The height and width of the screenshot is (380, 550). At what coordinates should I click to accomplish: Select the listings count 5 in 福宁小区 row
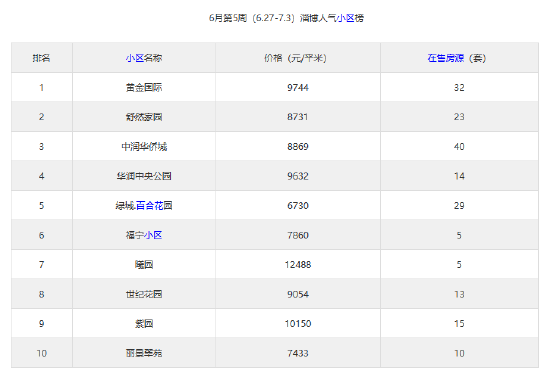pyautogui.click(x=459, y=235)
